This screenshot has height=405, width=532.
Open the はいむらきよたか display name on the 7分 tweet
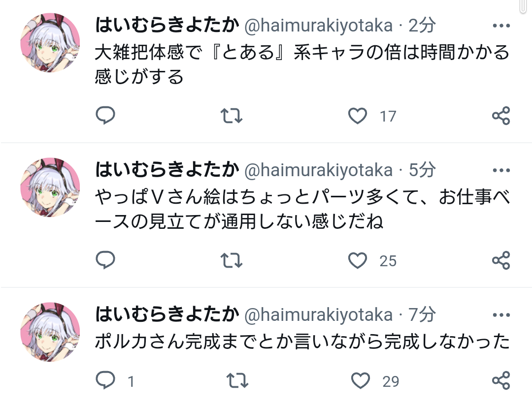point(167,314)
